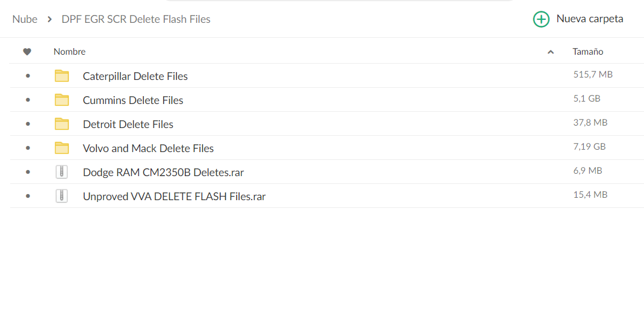
Task: Click the breadcrumb chevron after Nube
Action: click(50, 19)
